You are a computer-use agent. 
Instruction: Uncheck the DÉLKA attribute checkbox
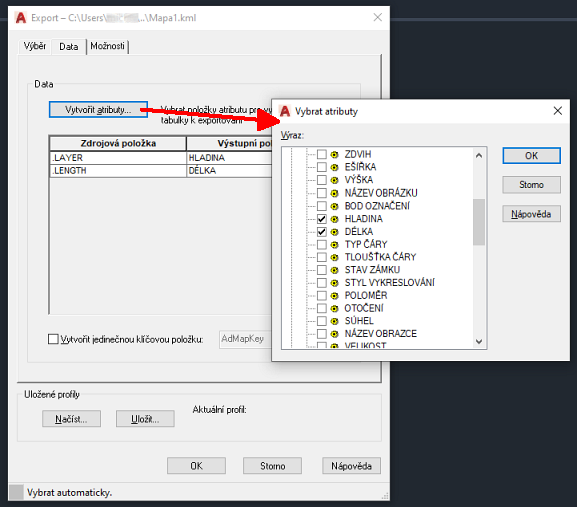click(x=322, y=232)
